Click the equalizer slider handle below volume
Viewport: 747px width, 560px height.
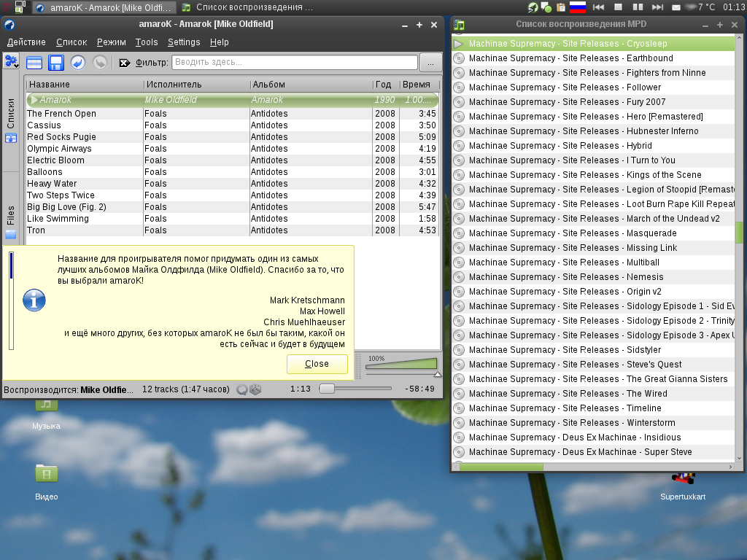click(438, 375)
